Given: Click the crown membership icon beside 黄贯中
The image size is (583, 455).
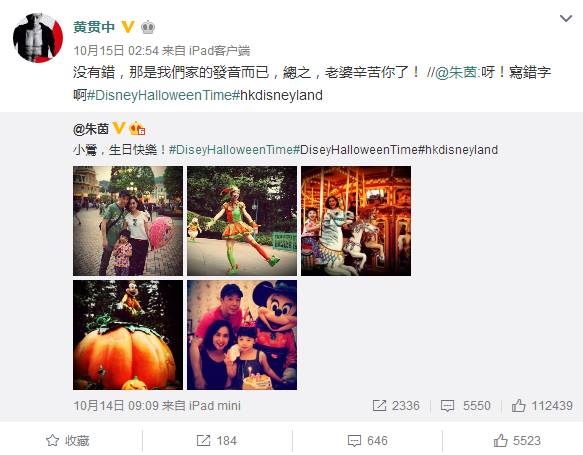Looking at the screenshot, I should click(x=148, y=27).
